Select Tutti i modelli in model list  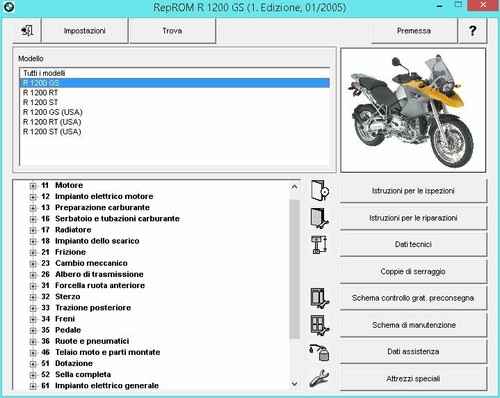click(175, 73)
